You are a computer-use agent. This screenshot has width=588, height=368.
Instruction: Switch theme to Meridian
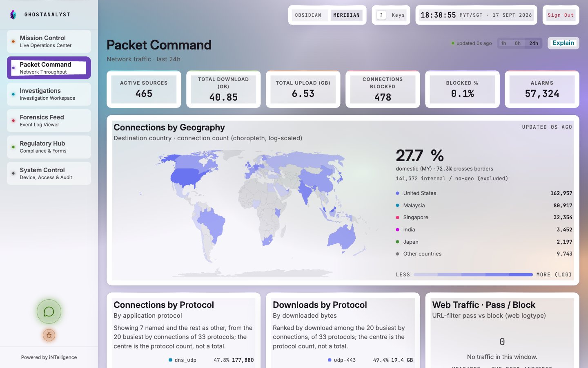346,15
